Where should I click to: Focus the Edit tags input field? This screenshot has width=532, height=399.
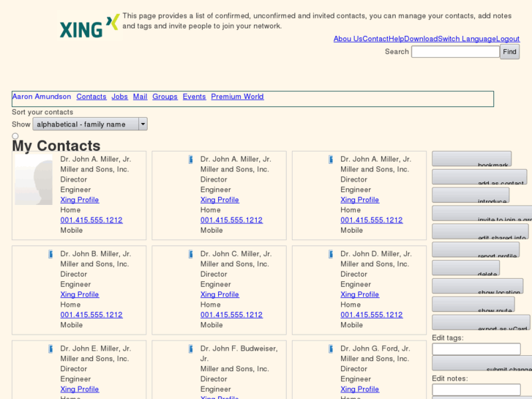pyautogui.click(x=476, y=349)
